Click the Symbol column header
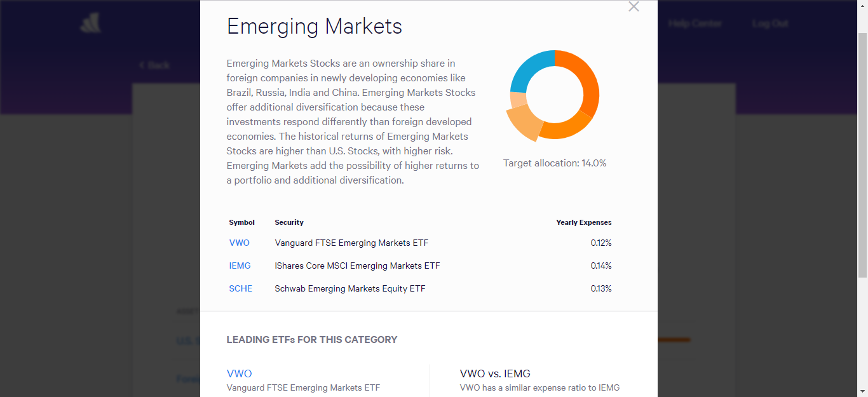868x397 pixels. point(241,222)
